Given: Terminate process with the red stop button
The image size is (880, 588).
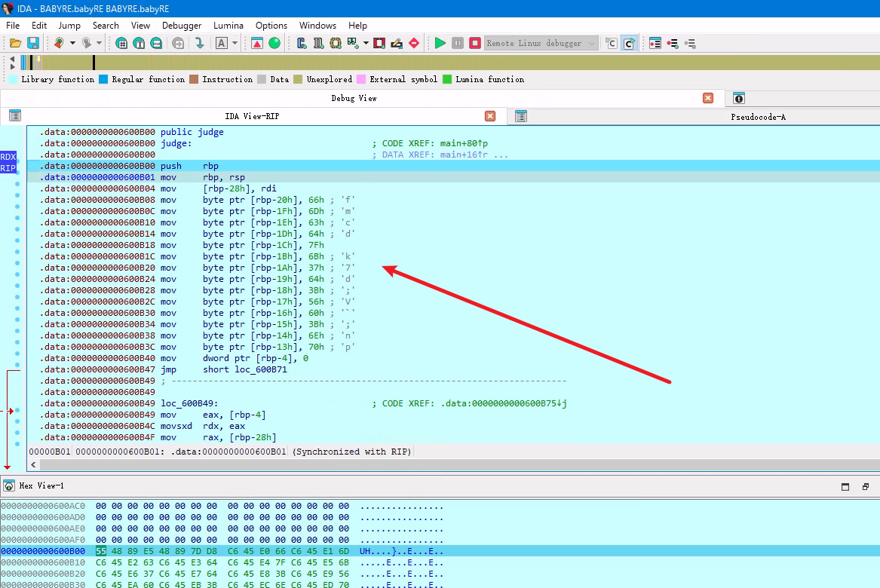Looking at the screenshot, I should coord(475,43).
